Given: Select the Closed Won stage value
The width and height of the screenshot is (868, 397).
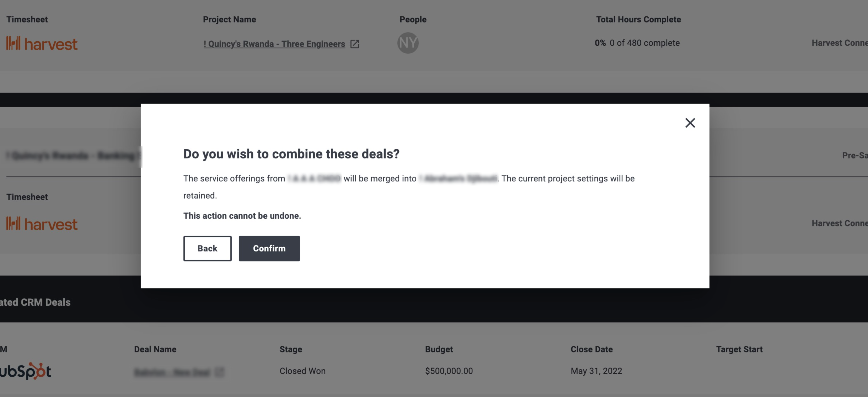Looking at the screenshot, I should [x=302, y=371].
